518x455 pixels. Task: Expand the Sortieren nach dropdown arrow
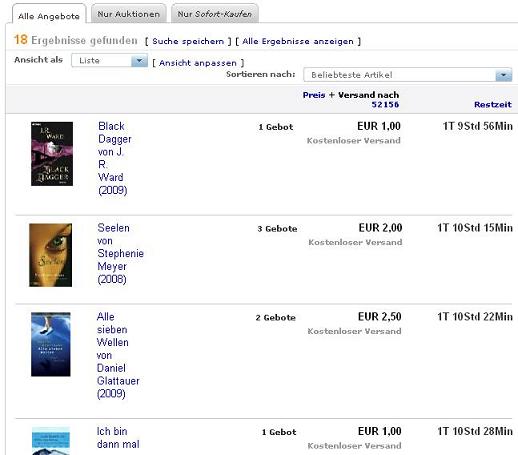[x=503, y=75]
